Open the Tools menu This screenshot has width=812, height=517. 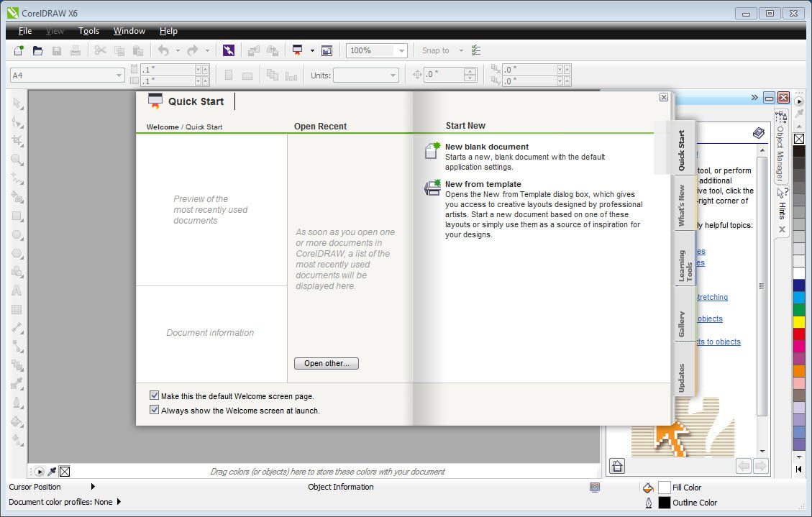(x=88, y=31)
